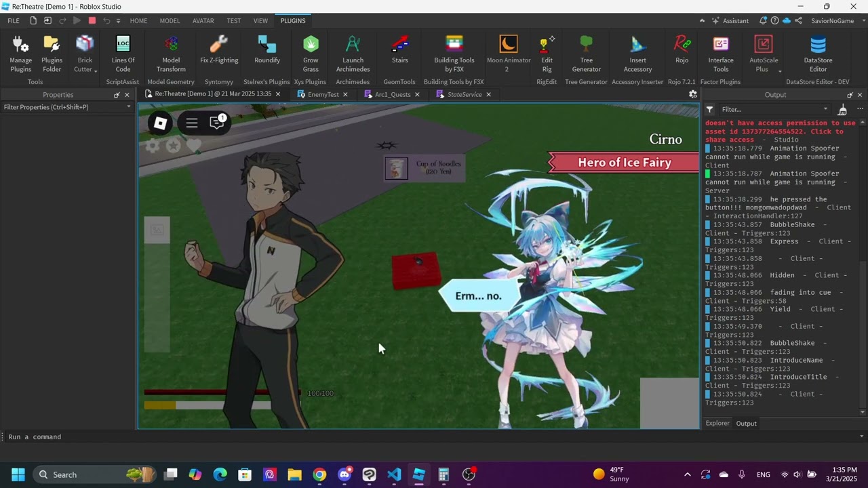Image resolution: width=868 pixels, height=488 pixels.
Task: Start the Edit Rig plugin
Action: pyautogui.click(x=547, y=54)
